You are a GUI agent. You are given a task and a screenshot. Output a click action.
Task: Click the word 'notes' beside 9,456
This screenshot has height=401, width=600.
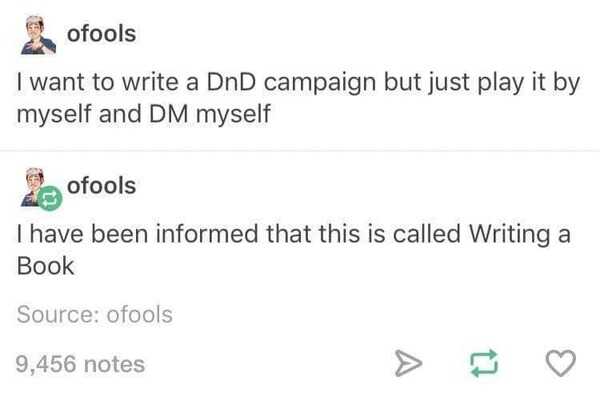(x=114, y=364)
